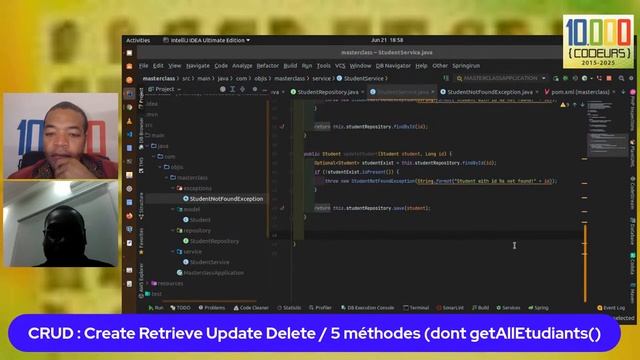The height and width of the screenshot is (360, 640).
Task: Open the Terminal tool window
Action: pos(416,308)
